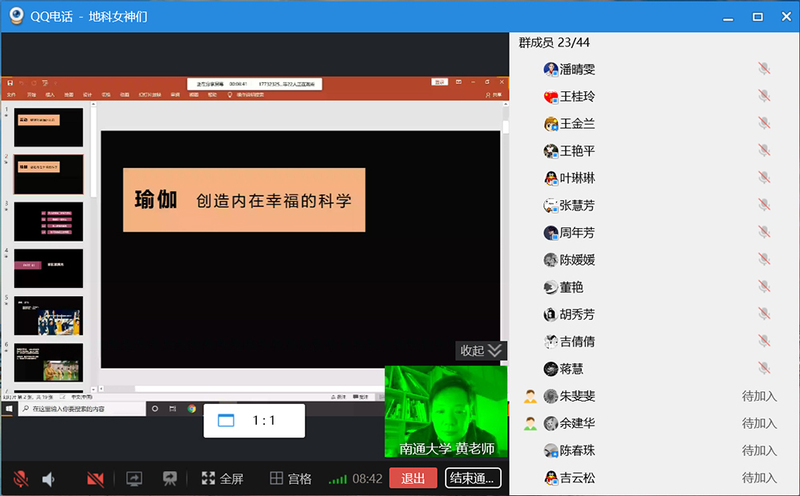
Task: Collapse the video panel with 收起
Action: coord(482,350)
